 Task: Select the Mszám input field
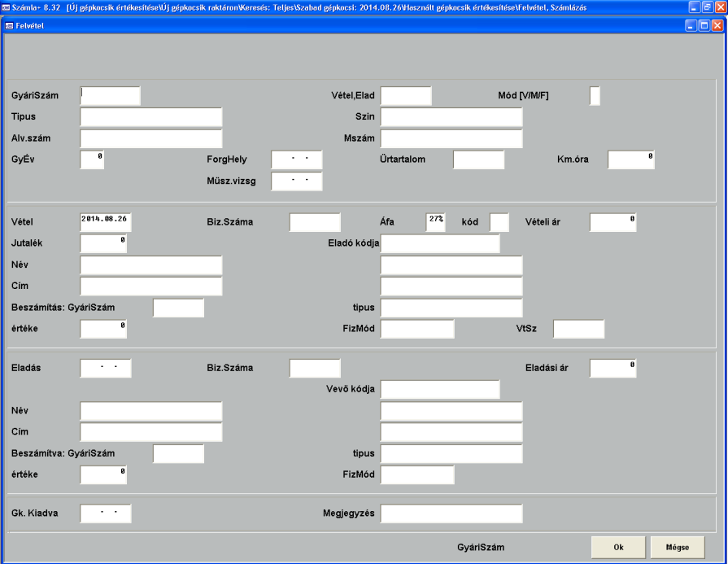click(451, 138)
